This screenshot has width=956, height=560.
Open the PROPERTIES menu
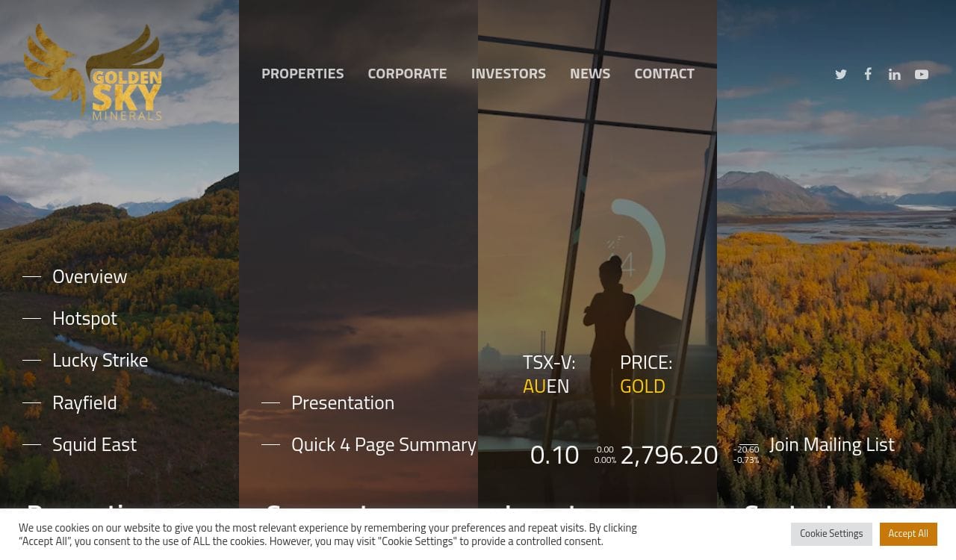pos(302,73)
